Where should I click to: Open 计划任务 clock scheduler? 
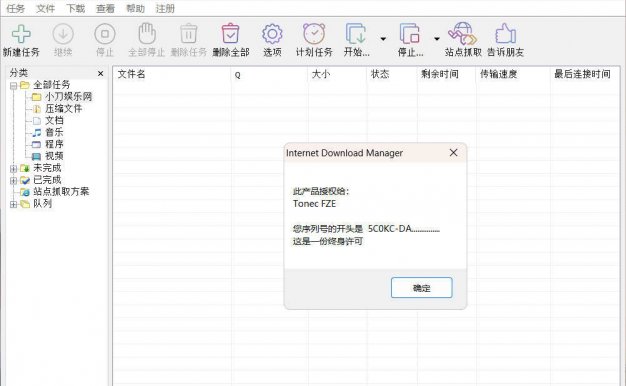coord(314,34)
